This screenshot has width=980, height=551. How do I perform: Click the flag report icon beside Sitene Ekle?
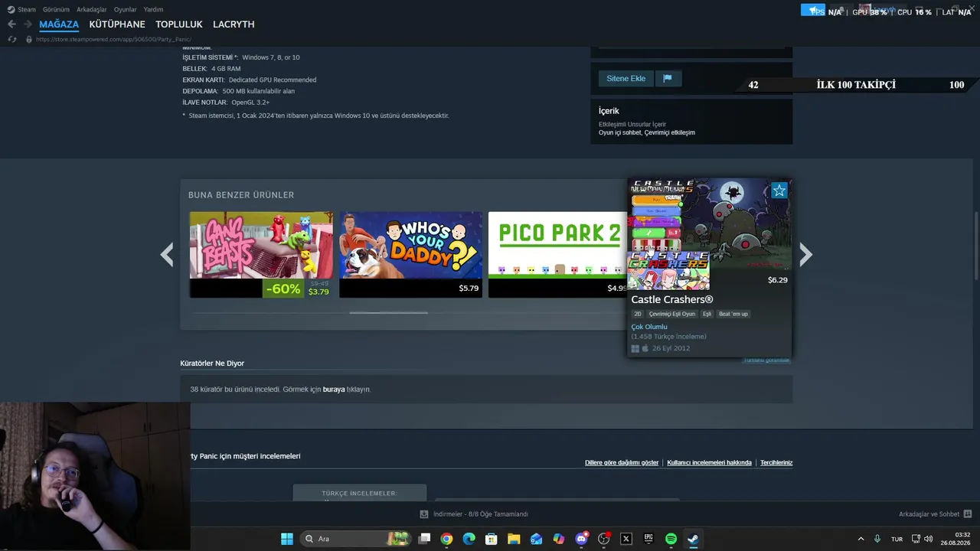668,78
